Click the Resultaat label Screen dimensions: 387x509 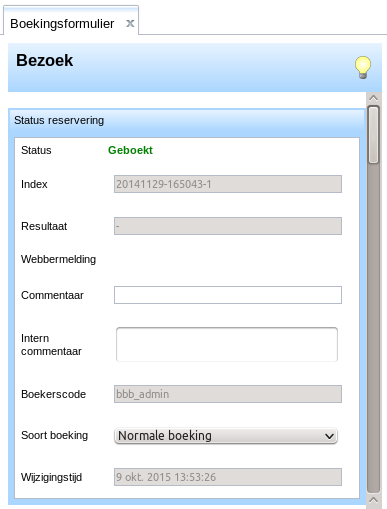click(x=44, y=226)
